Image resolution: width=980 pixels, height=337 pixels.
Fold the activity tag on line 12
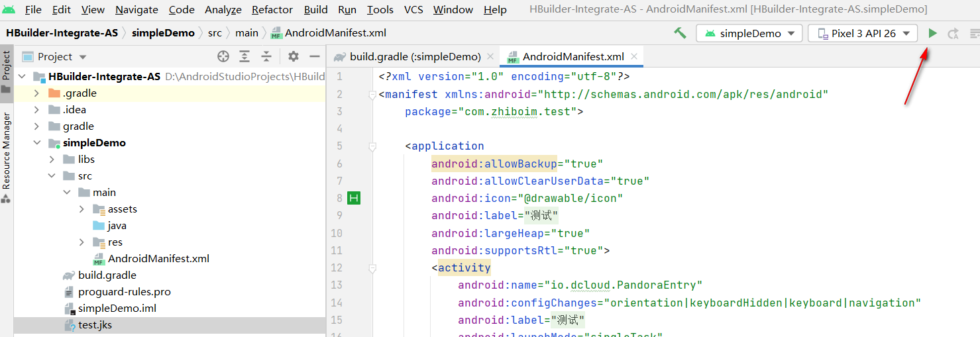[x=372, y=268]
